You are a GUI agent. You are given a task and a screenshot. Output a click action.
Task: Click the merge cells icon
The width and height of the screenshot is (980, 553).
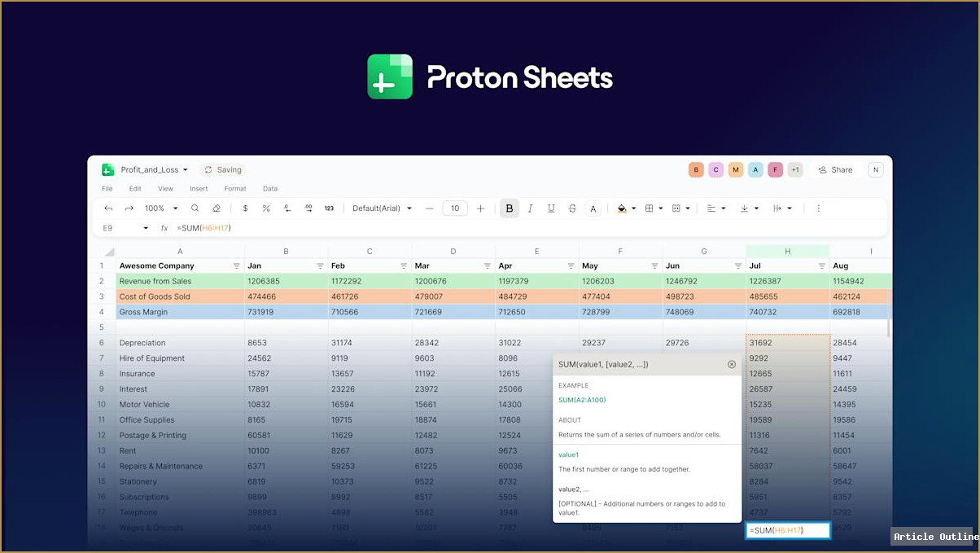(677, 208)
